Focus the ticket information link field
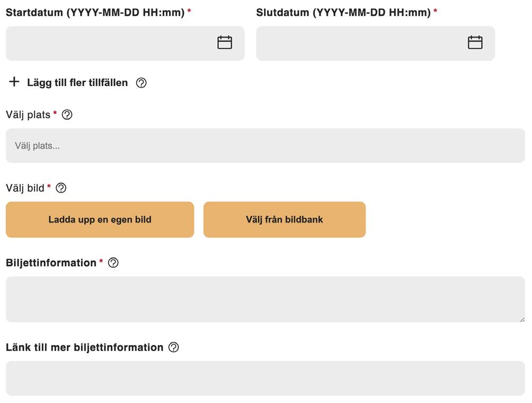Image resolution: width=532 pixels, height=403 pixels. (x=265, y=379)
